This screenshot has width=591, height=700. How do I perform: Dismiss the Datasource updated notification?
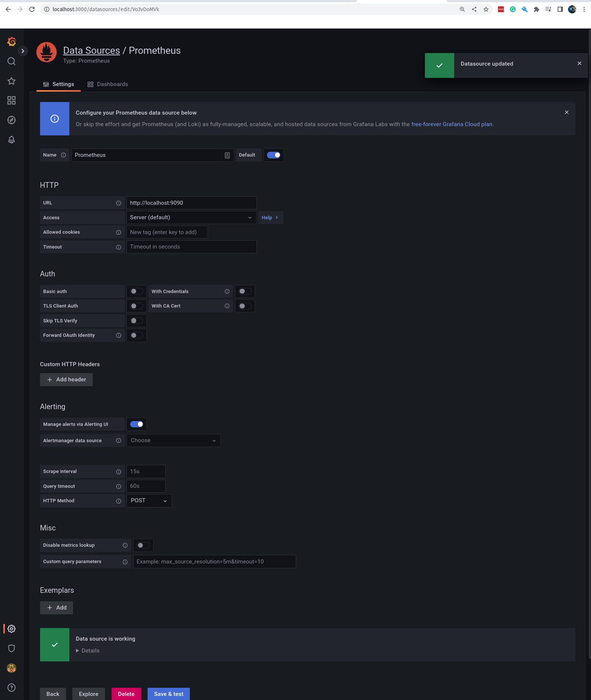[580, 63]
